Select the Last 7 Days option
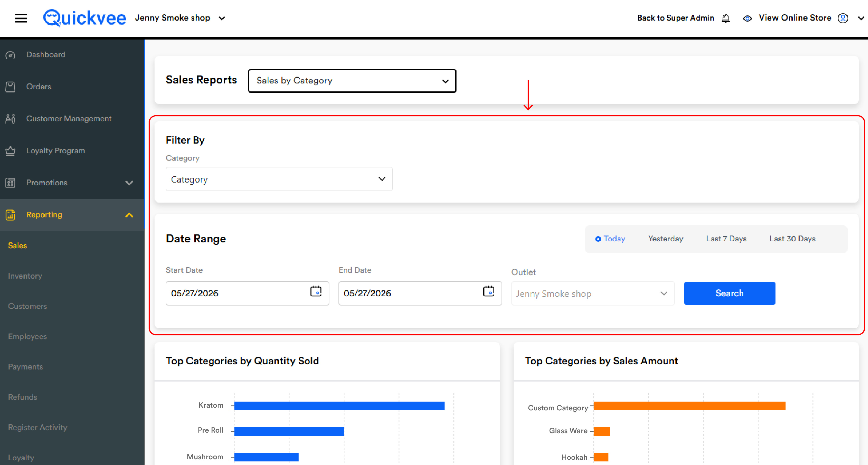 (726, 239)
